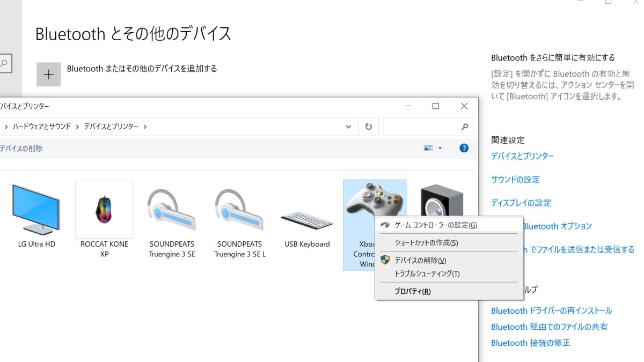The height and width of the screenshot is (362, 644).
Task: Click the search magnifier icon in Devices window
Action: [465, 127]
